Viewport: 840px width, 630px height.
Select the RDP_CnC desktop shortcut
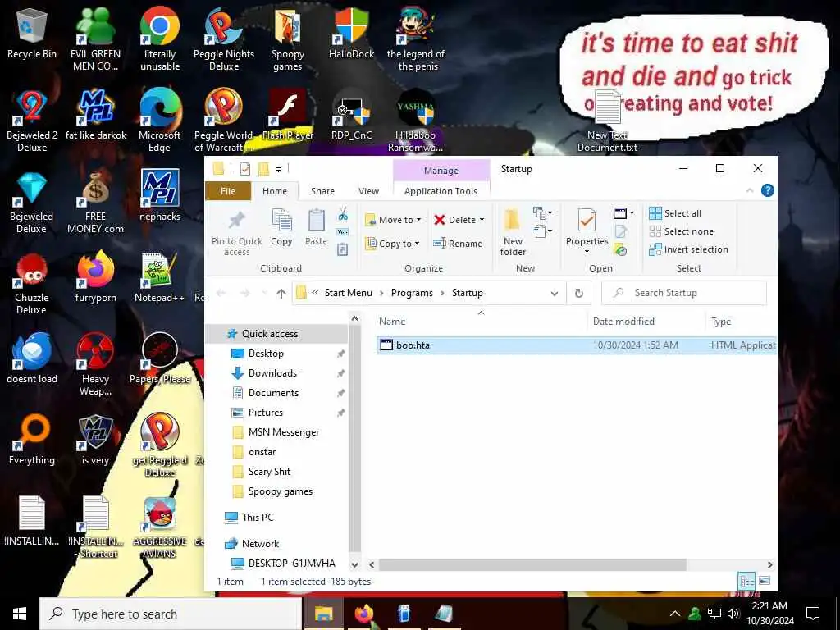click(351, 115)
